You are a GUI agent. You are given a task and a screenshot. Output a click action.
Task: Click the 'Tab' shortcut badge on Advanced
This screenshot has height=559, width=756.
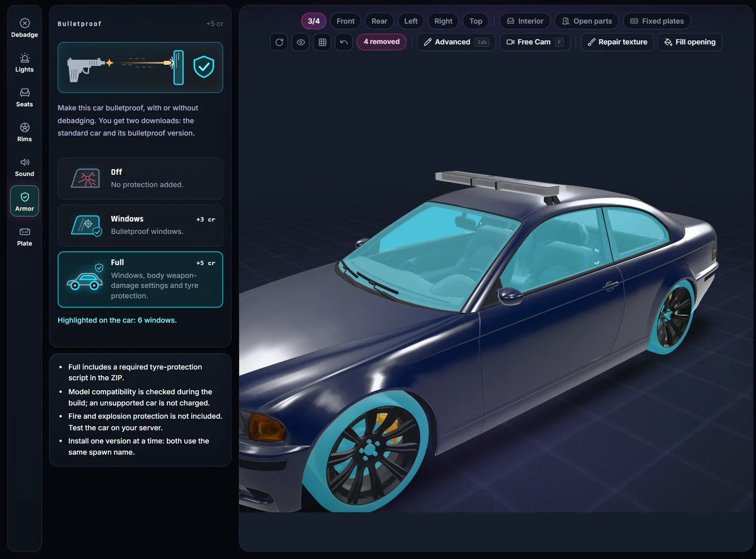[x=482, y=42]
